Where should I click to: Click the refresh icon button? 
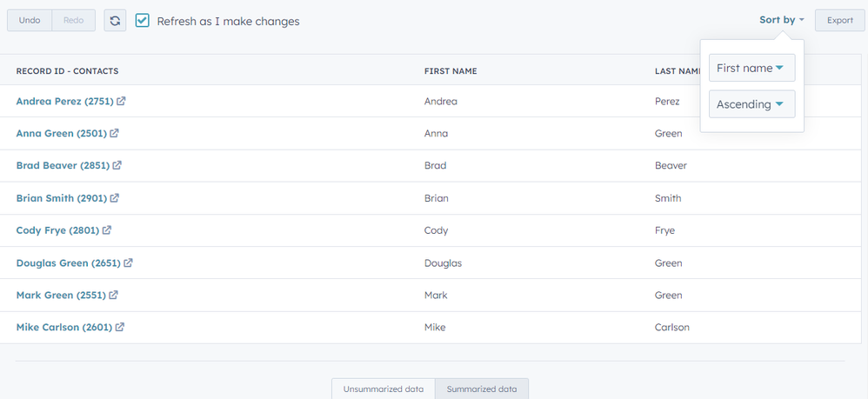click(x=115, y=20)
